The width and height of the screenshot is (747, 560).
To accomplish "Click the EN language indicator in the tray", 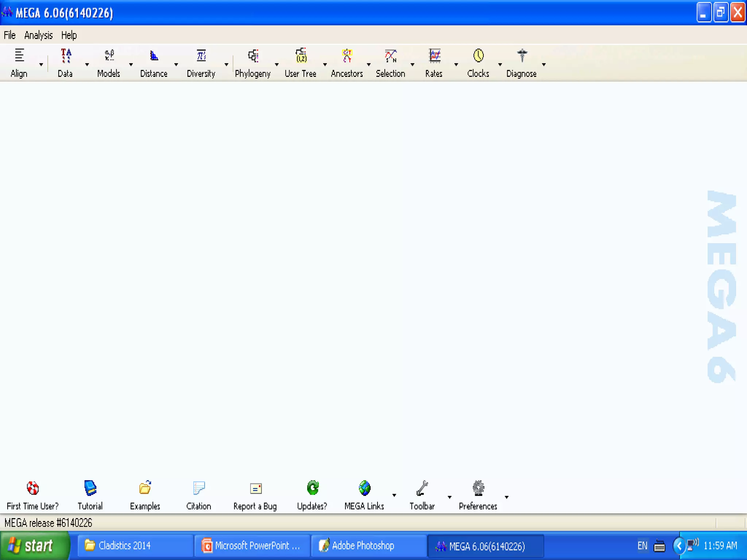I will (642, 546).
